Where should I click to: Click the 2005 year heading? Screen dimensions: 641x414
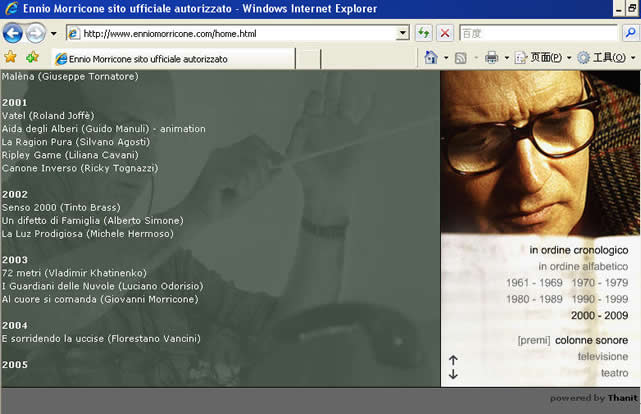click(x=14, y=365)
